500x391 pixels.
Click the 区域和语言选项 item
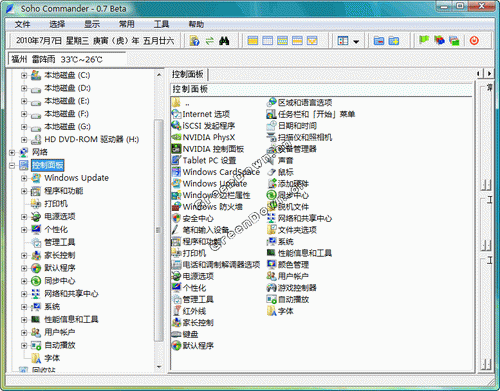pos(300,102)
